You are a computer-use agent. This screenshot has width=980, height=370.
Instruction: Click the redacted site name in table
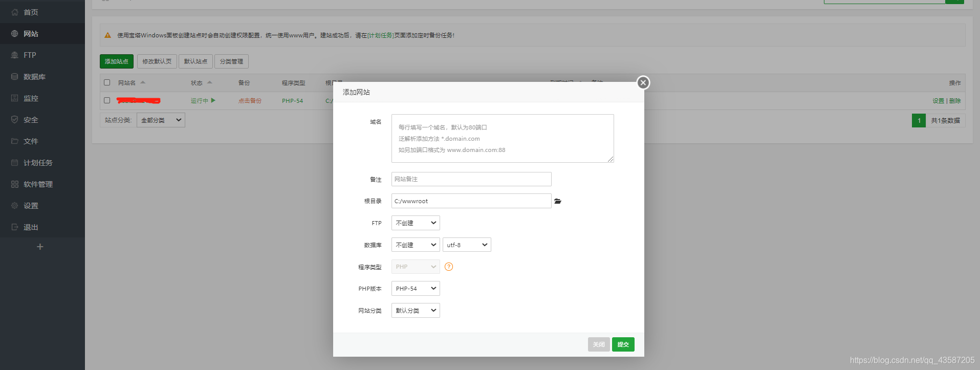pos(139,100)
